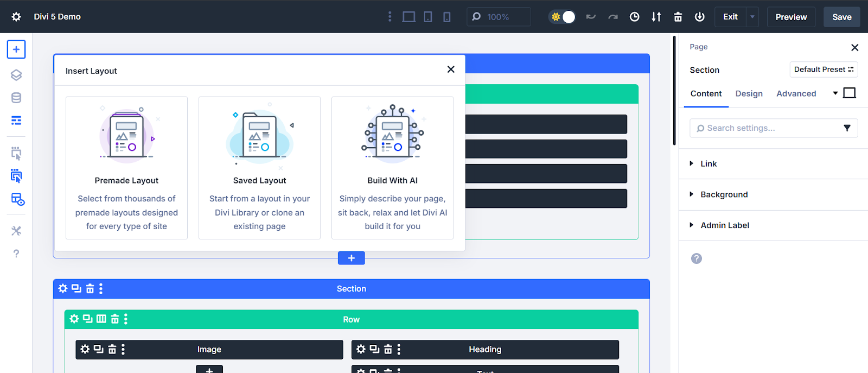
Task: Duplicate the lower Row
Action: pos(88,319)
